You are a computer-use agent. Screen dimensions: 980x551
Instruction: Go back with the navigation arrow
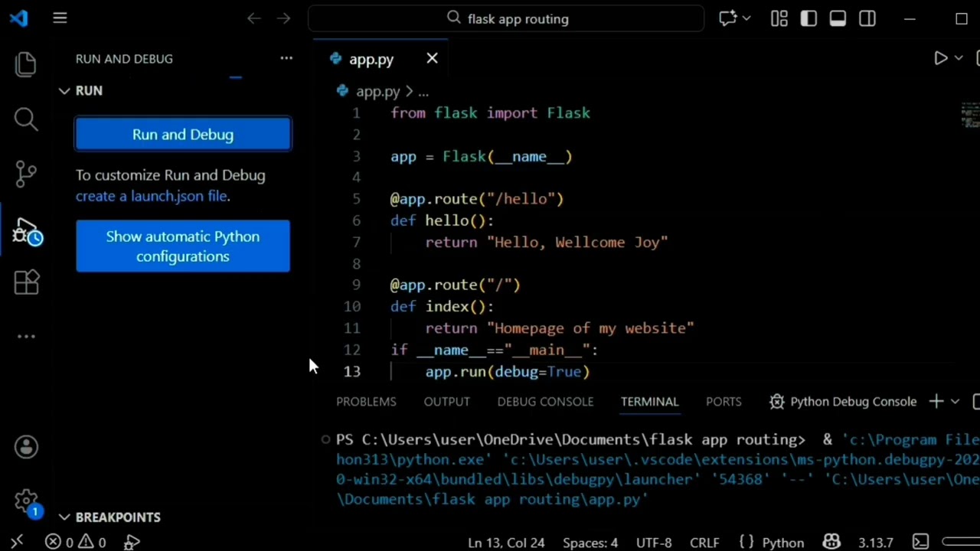pyautogui.click(x=254, y=18)
